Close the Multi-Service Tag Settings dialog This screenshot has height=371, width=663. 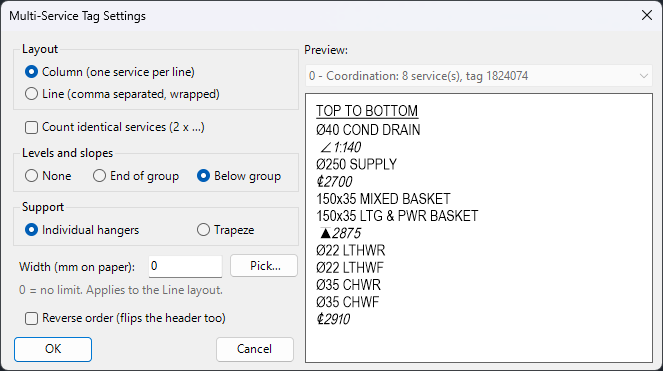coord(647,16)
